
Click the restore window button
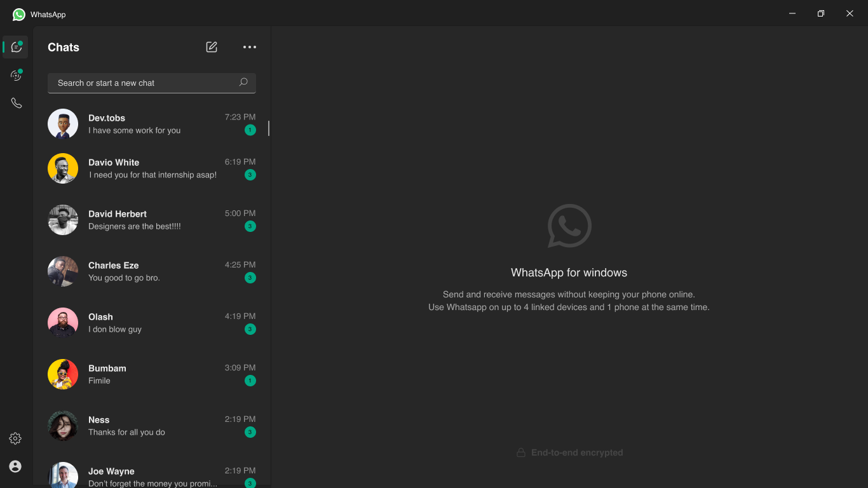click(821, 13)
